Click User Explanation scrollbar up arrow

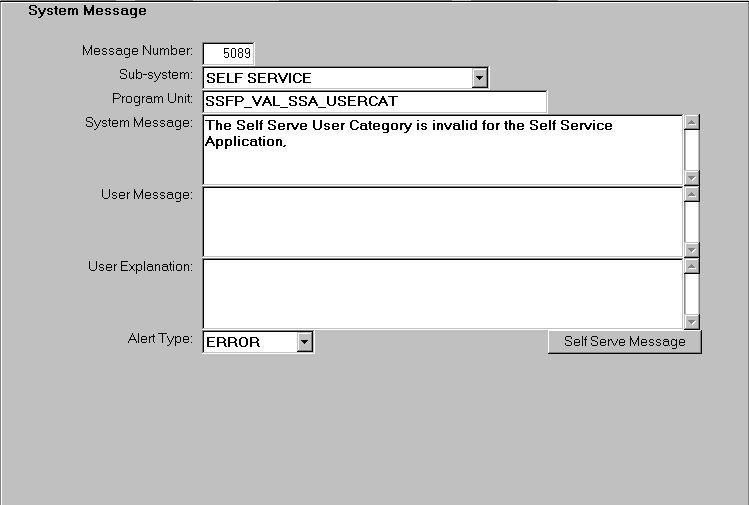coord(691,266)
